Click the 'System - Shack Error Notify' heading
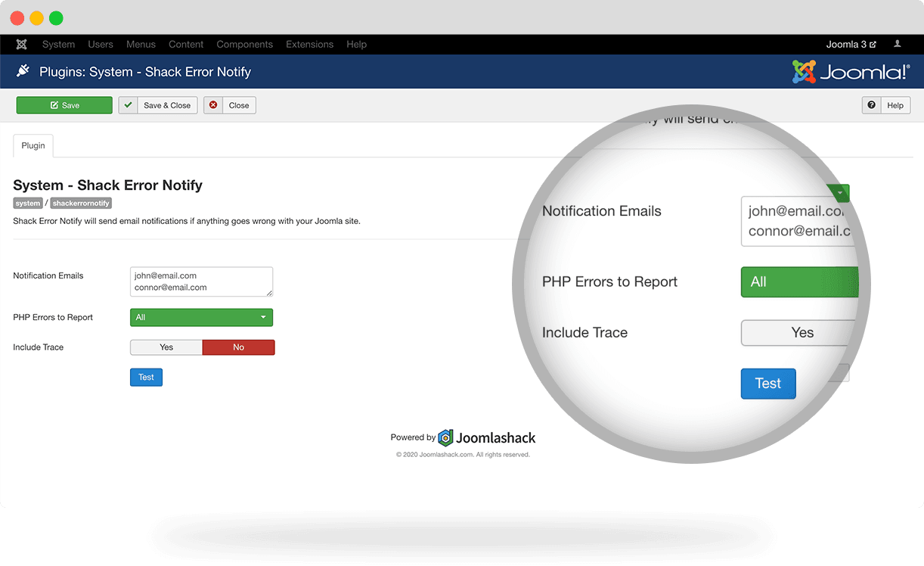 point(108,185)
